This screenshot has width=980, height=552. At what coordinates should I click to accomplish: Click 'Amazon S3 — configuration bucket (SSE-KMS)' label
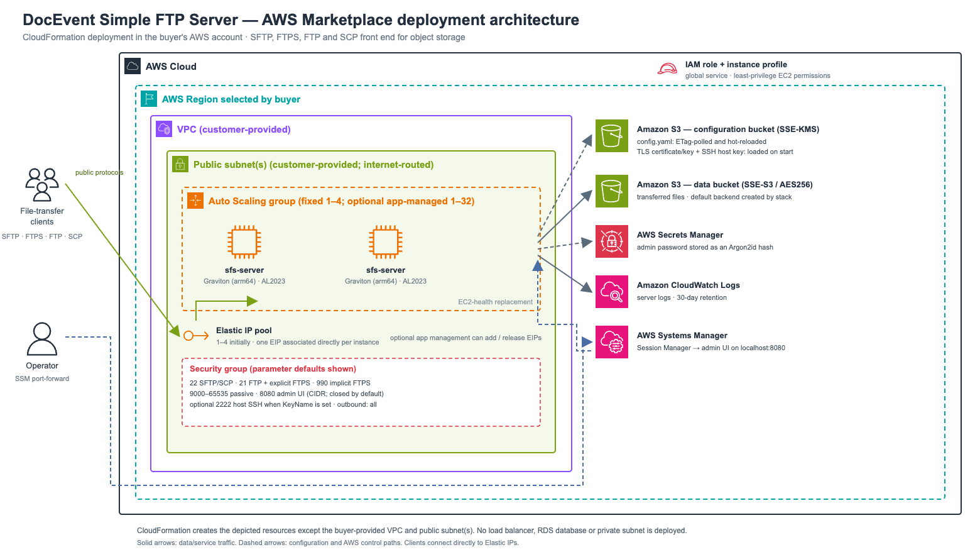pyautogui.click(x=728, y=129)
